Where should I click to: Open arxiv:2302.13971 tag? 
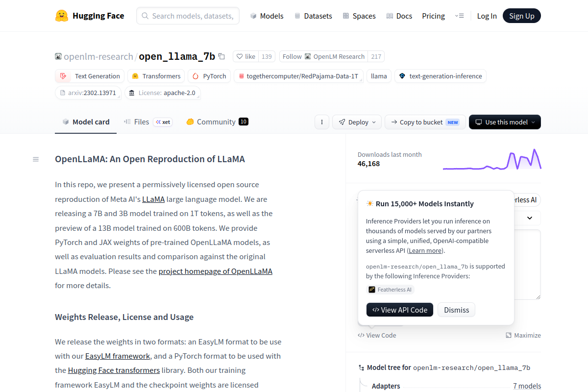tap(88, 93)
